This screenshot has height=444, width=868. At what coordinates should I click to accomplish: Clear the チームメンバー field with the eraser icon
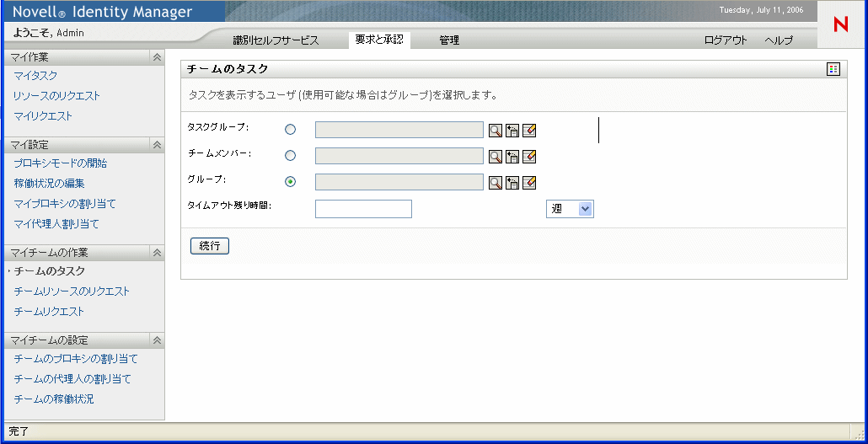click(529, 157)
